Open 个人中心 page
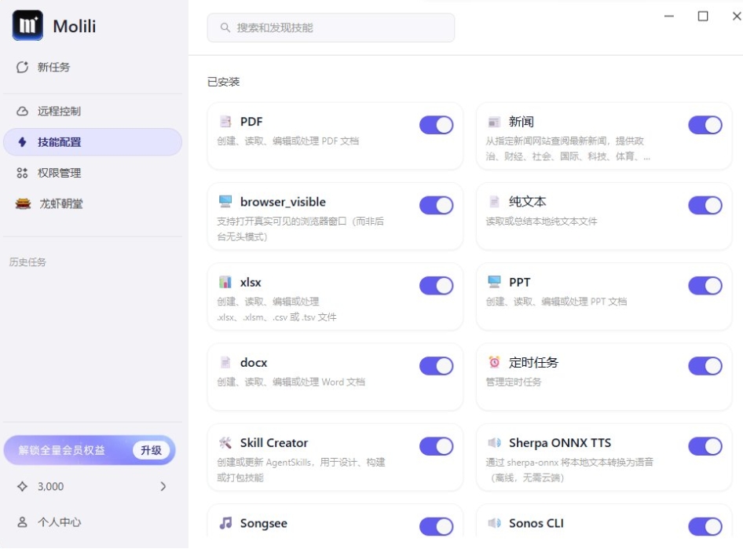This screenshot has width=743, height=560. pyautogui.click(x=93, y=522)
